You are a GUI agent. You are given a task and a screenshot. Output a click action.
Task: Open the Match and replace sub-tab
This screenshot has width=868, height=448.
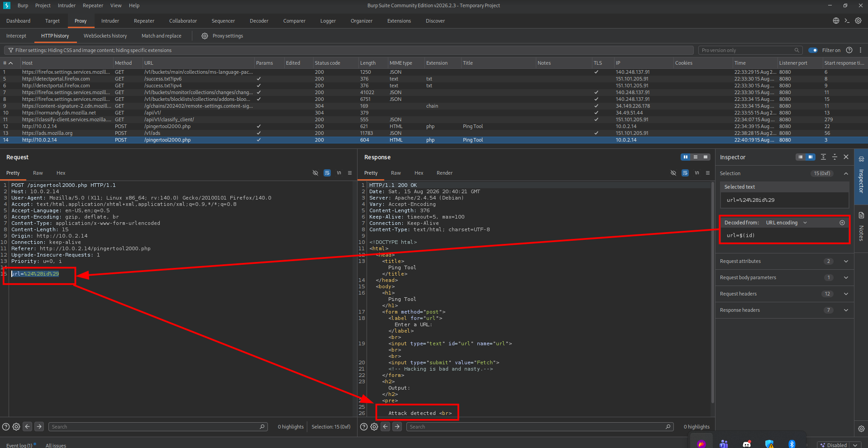(x=161, y=36)
